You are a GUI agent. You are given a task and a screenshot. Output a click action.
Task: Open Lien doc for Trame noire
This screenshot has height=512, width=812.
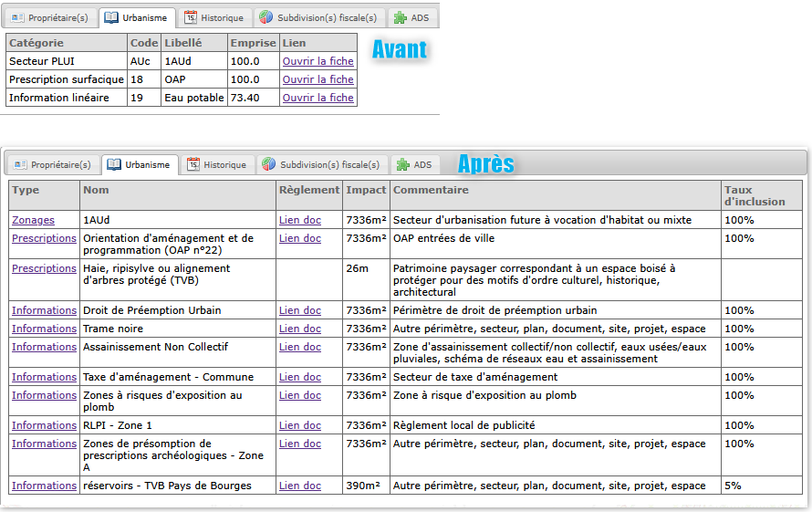tap(299, 329)
